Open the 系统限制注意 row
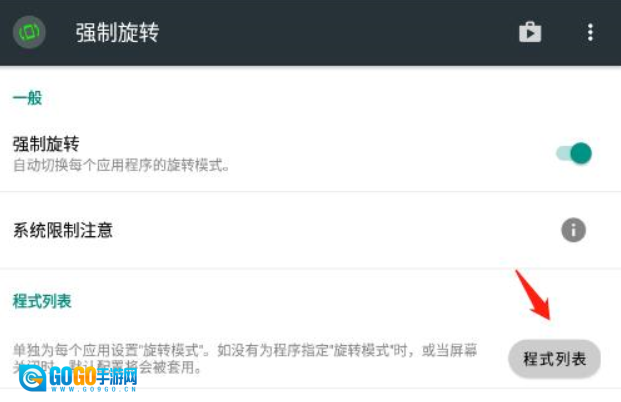This screenshot has width=621, height=402. (310, 230)
